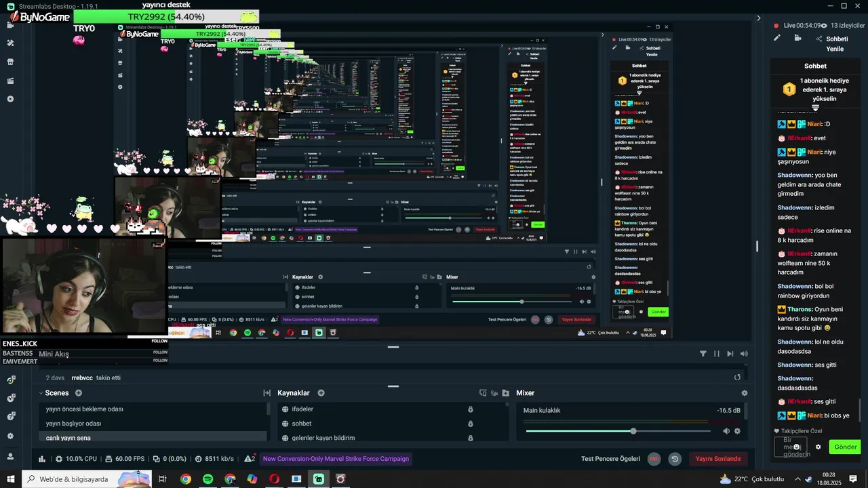
Task: Open the Themes icon in left sidebar
Action: [10, 43]
